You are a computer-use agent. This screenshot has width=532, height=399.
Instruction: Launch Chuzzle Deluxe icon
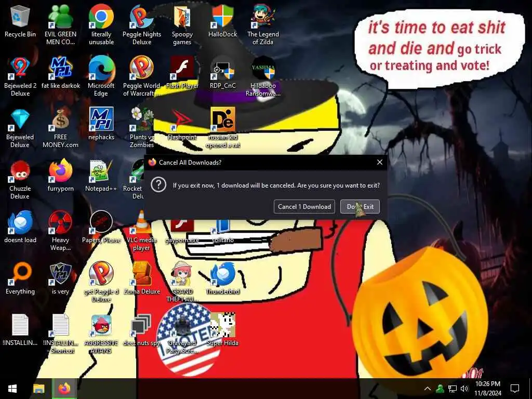(x=20, y=180)
